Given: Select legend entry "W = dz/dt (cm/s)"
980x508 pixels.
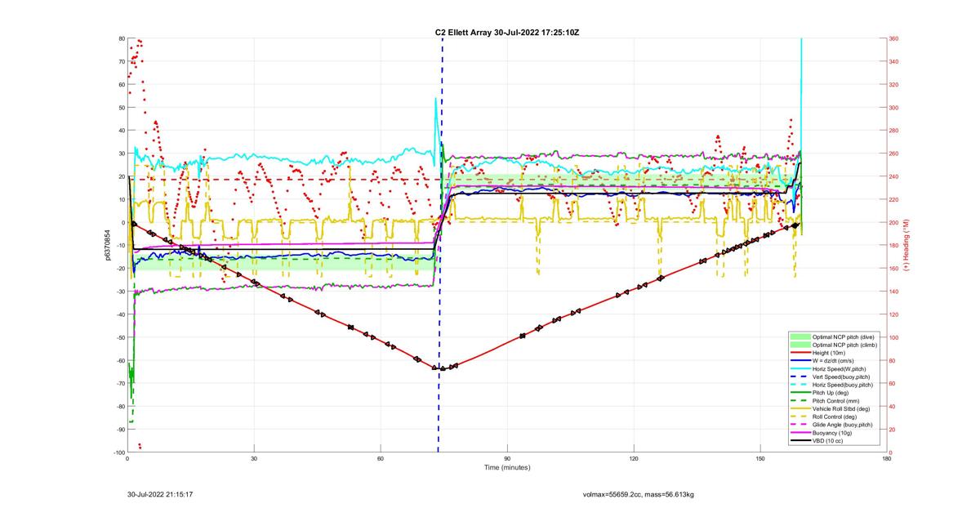Looking at the screenshot, I should [x=835, y=360].
